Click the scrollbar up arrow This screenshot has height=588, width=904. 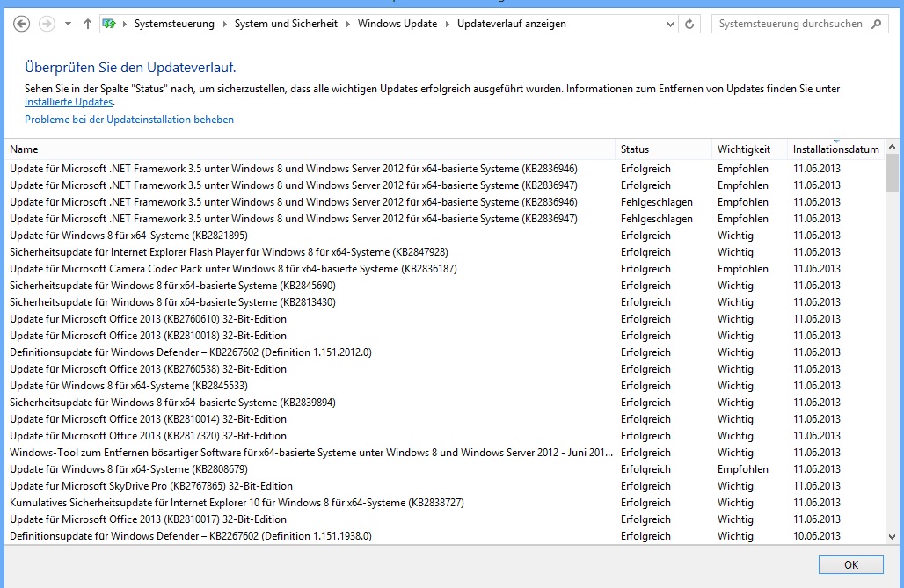[x=892, y=147]
